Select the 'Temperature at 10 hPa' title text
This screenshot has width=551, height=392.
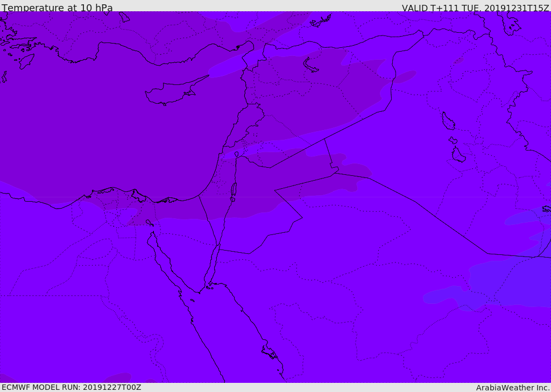(x=57, y=8)
